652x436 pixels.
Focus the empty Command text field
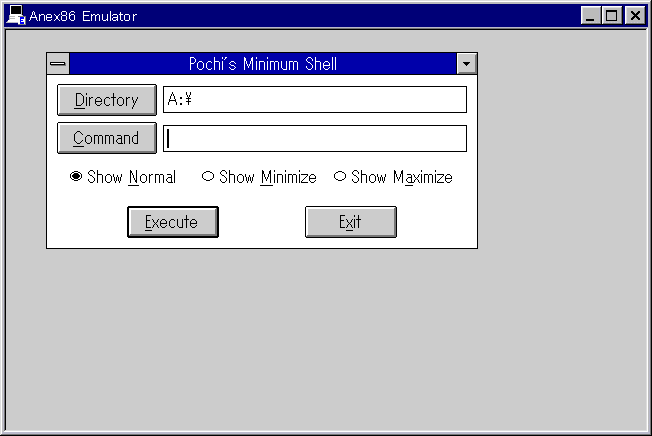(314, 138)
